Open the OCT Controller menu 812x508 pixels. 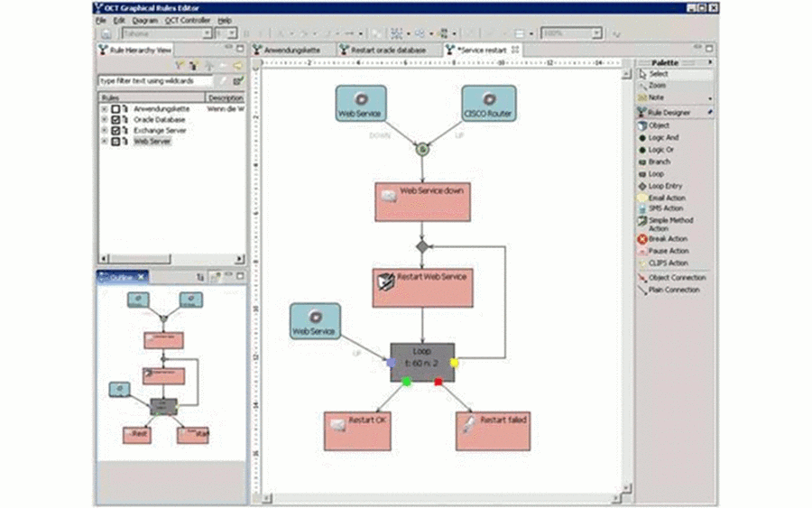click(188, 20)
